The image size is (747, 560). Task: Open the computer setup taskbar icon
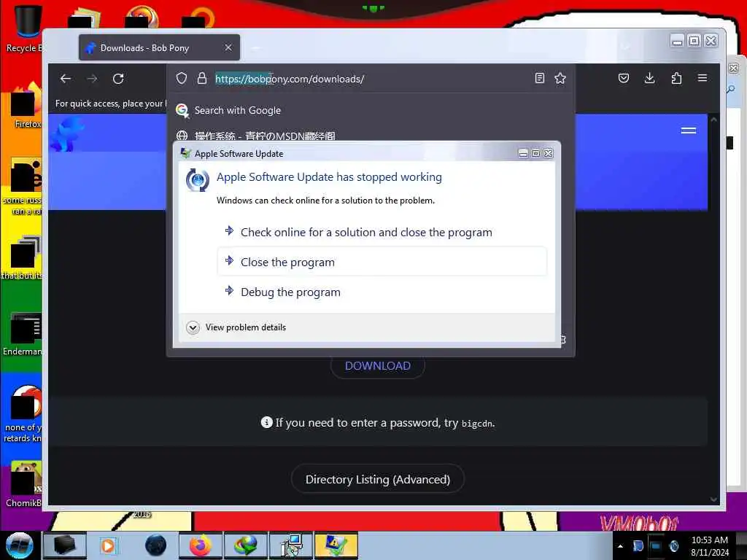[290, 545]
